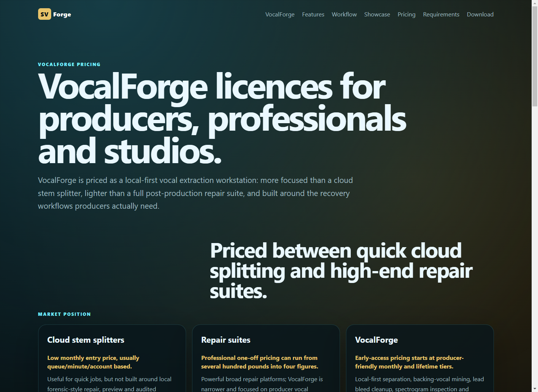Viewport: 538px width, 392px height.
Task: Open the Requirements nav link
Action: point(441,14)
